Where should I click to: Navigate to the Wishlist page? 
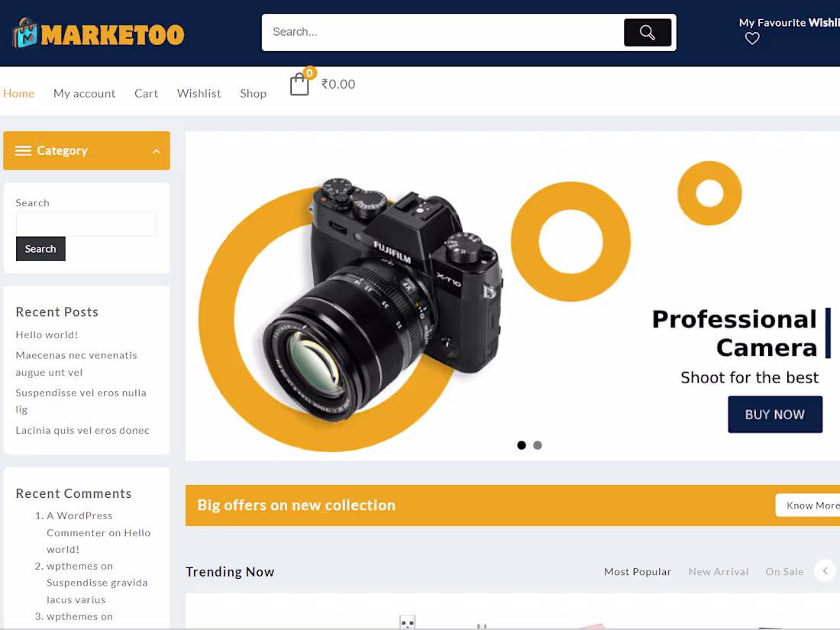[x=199, y=93]
